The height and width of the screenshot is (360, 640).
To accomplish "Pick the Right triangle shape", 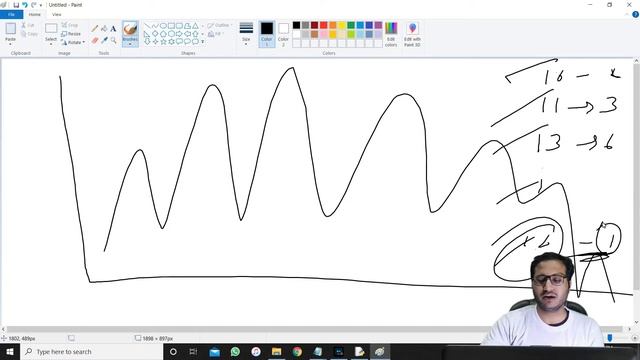I will coord(147,34).
